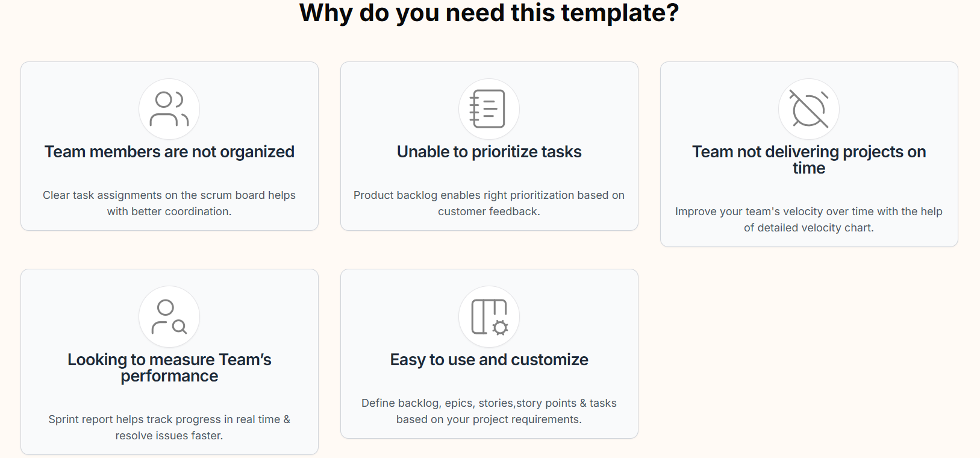Click the team members people icon
Image resolution: width=980 pixels, height=458 pixels.
[169, 109]
